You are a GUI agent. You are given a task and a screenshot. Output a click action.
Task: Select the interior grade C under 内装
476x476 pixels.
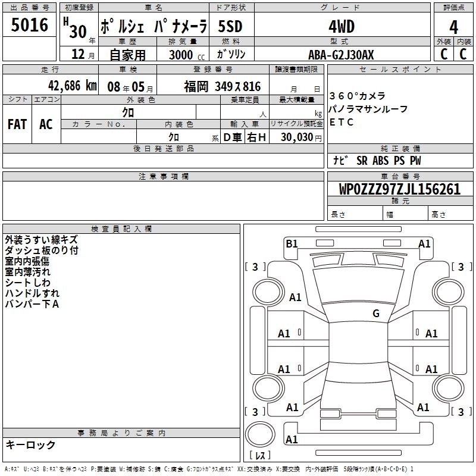463,54
